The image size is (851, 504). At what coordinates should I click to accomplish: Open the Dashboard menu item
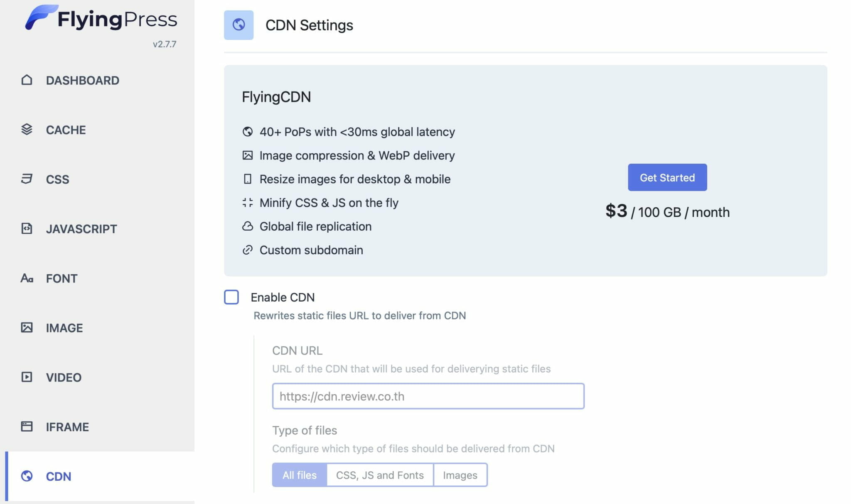83,80
